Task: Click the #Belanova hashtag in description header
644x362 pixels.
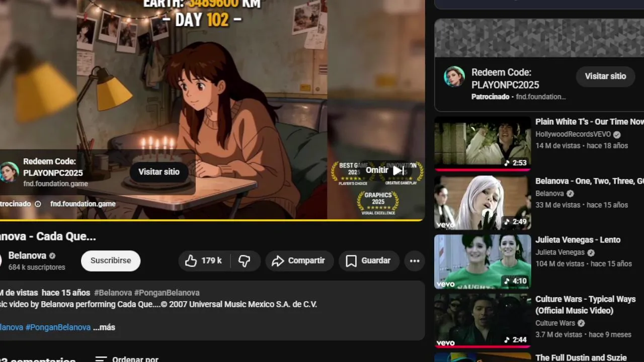Action: (113, 293)
